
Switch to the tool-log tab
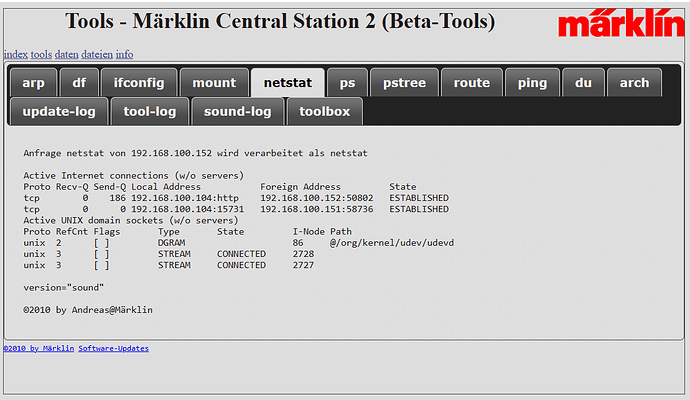150,111
